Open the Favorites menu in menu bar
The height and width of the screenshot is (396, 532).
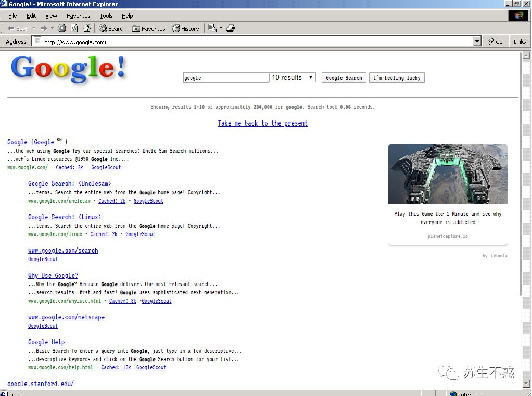click(79, 16)
